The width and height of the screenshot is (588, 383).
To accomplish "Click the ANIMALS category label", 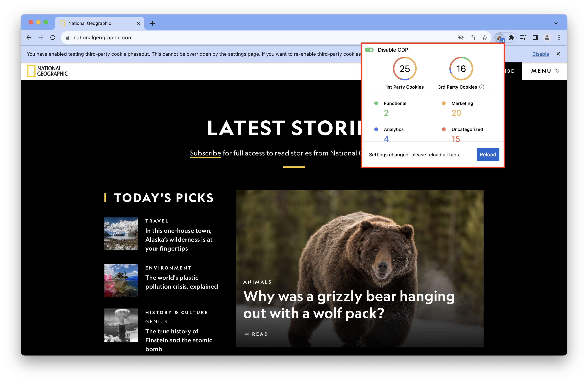I will (257, 282).
